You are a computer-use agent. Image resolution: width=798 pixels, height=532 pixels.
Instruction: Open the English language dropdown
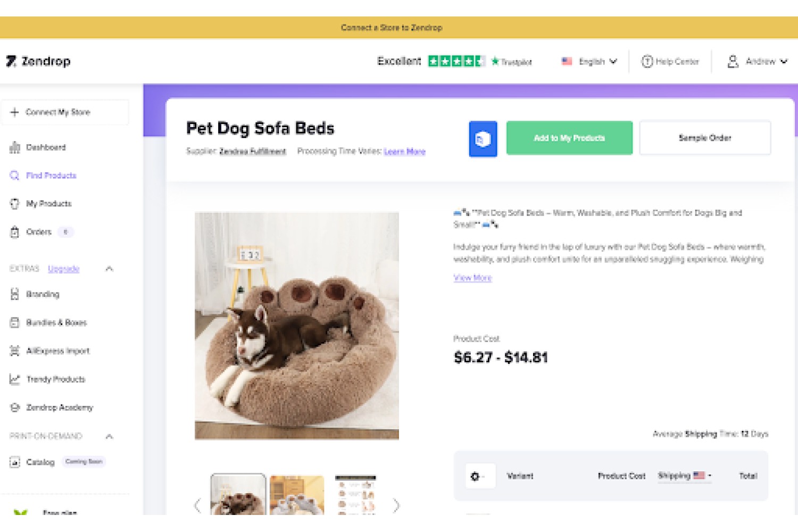click(589, 62)
